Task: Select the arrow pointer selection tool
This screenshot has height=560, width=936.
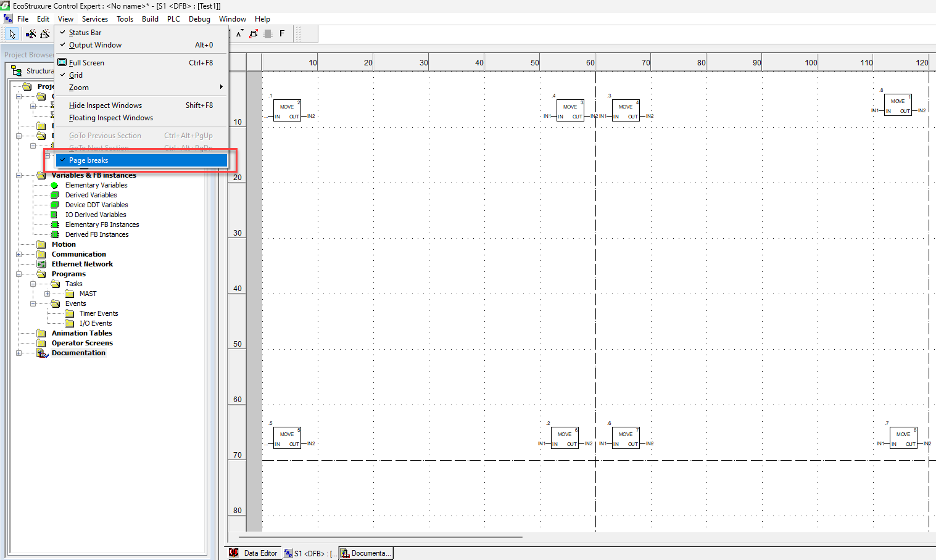Action: pyautogui.click(x=12, y=34)
